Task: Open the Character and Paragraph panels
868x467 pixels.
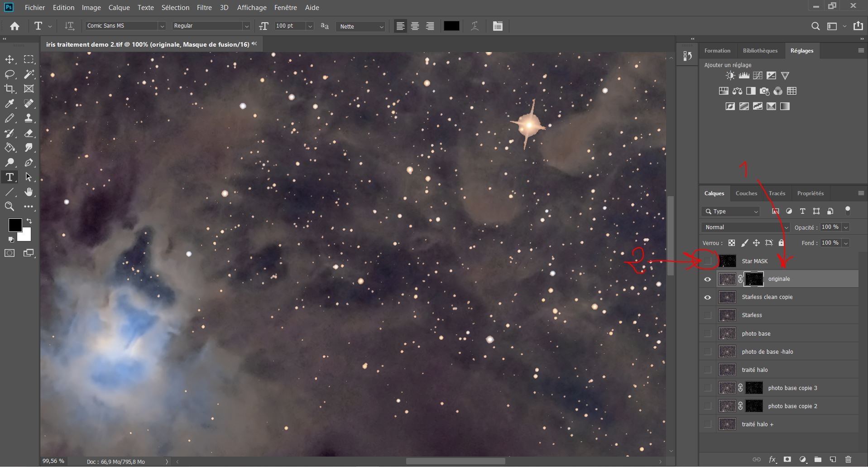Action: [x=498, y=26]
